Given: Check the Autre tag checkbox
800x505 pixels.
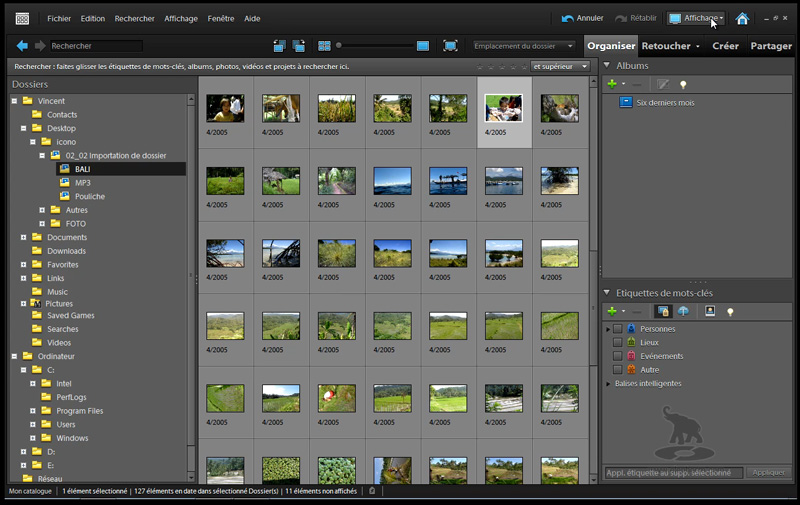Looking at the screenshot, I should click(x=617, y=369).
